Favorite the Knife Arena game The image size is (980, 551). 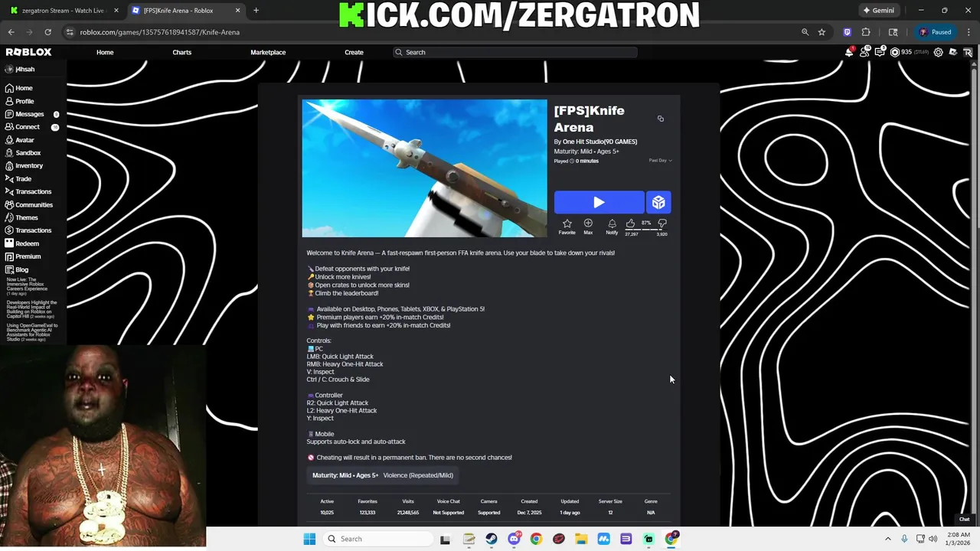click(567, 226)
